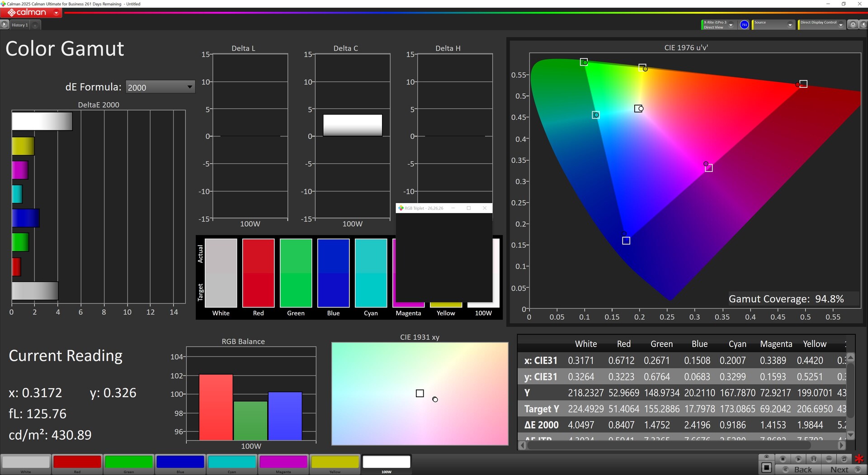The width and height of the screenshot is (868, 475).
Task: Restore down the Calman window
Action: tap(844, 4)
